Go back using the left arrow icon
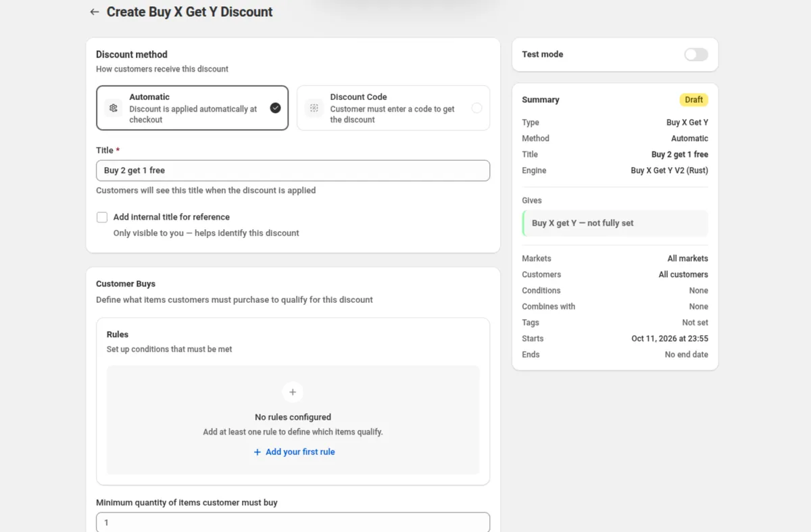 (x=94, y=12)
